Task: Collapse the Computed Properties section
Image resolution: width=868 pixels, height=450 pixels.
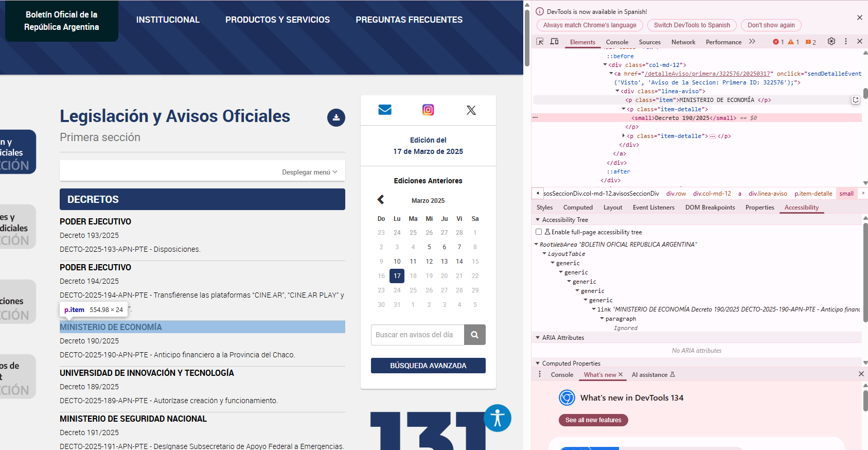Action: [538, 364]
